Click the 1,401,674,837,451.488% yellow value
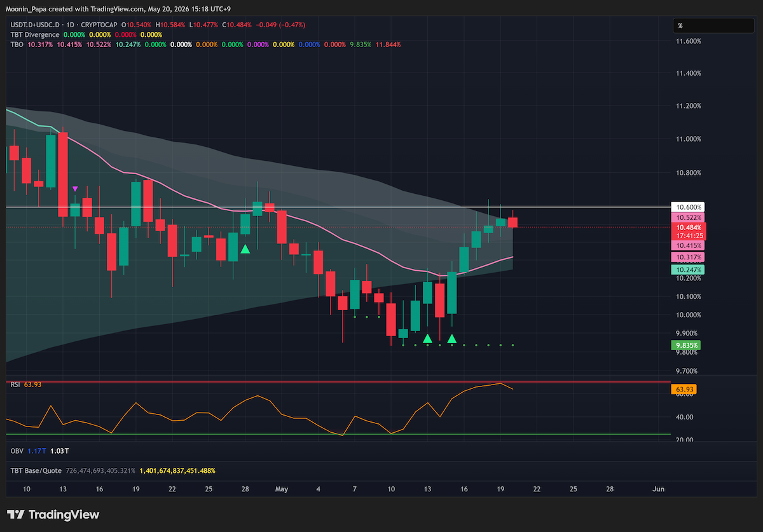Viewport: 763px width, 532px height. 177,470
